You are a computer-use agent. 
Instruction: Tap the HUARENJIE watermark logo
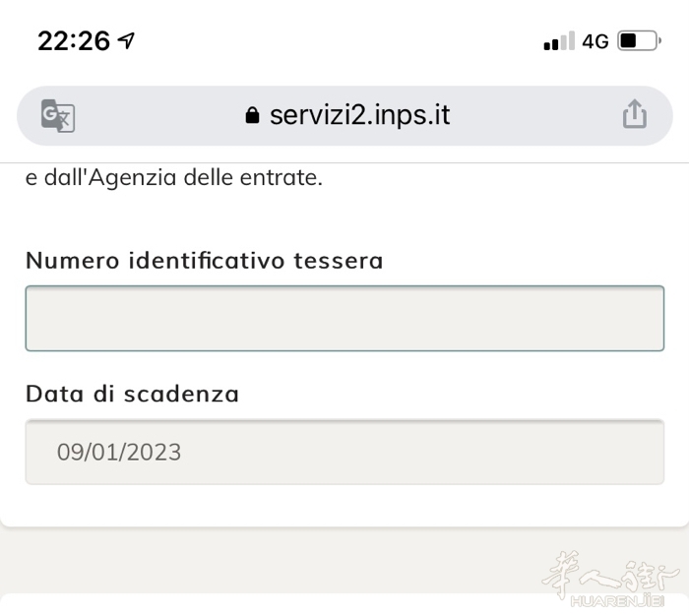tap(611, 579)
